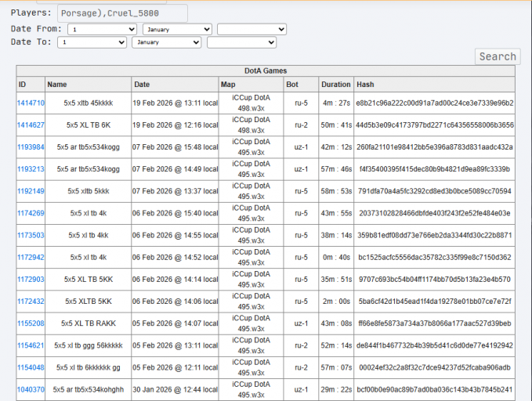Open the Date From year dropdown

[252, 29]
